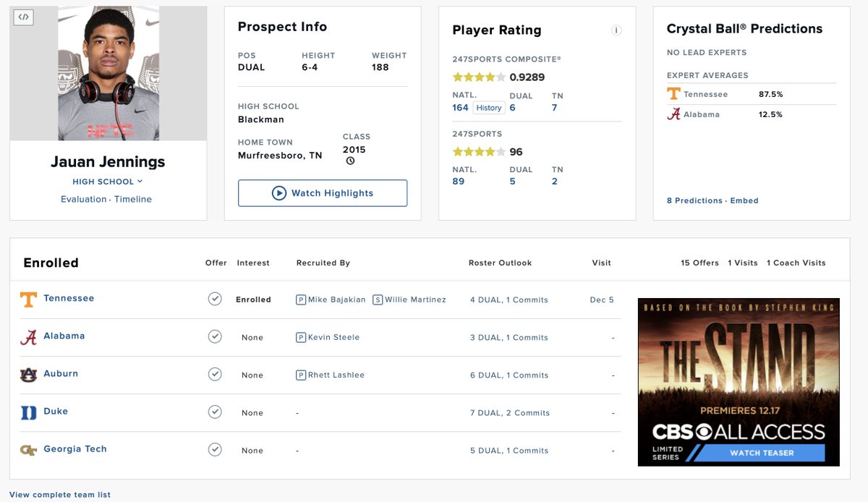Open Rhett Lashlee recruiter link
Screen dimensions: 868x502
336,375
